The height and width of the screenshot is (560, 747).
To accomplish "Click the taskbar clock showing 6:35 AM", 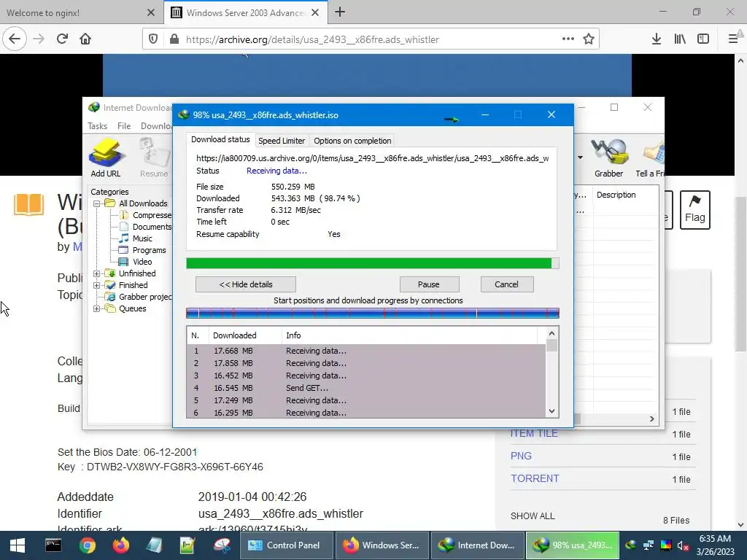I will (715, 545).
